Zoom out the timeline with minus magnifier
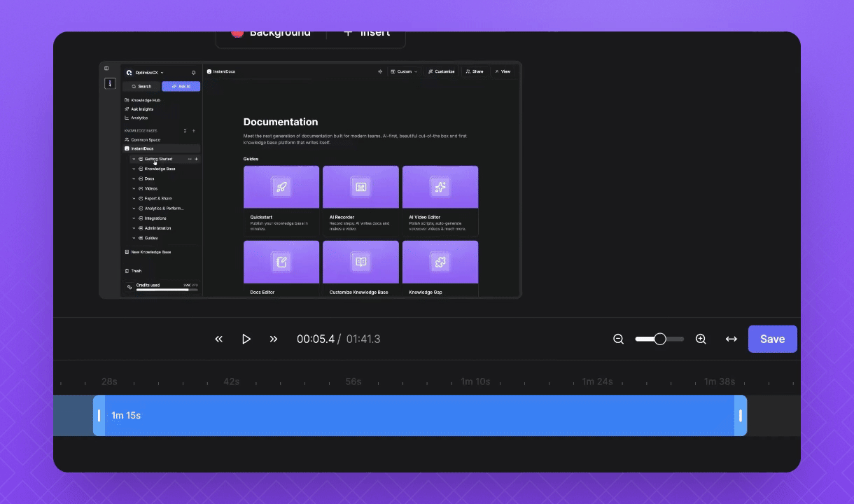Image resolution: width=854 pixels, height=504 pixels. [618, 339]
